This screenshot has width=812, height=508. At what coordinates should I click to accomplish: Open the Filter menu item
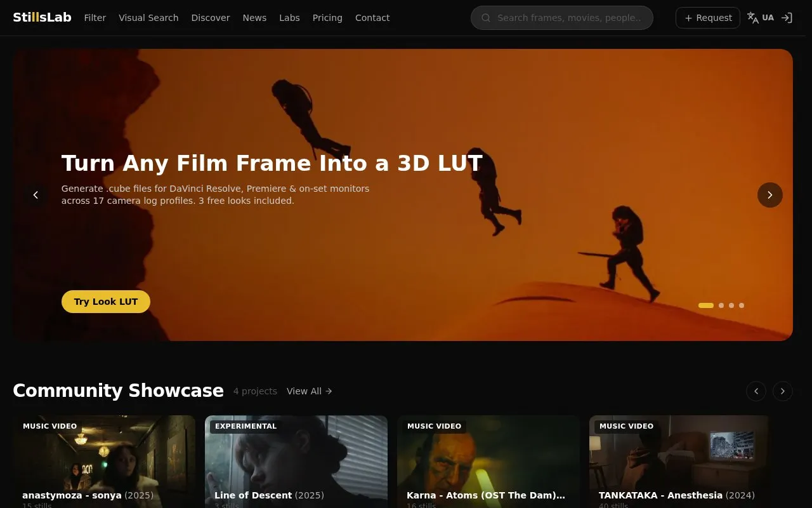[95, 18]
